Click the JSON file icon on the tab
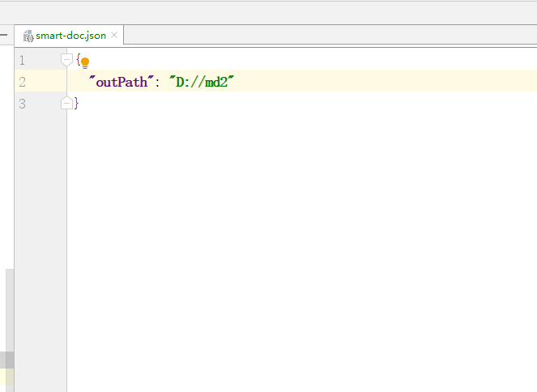The width and height of the screenshot is (537, 392). pos(28,36)
